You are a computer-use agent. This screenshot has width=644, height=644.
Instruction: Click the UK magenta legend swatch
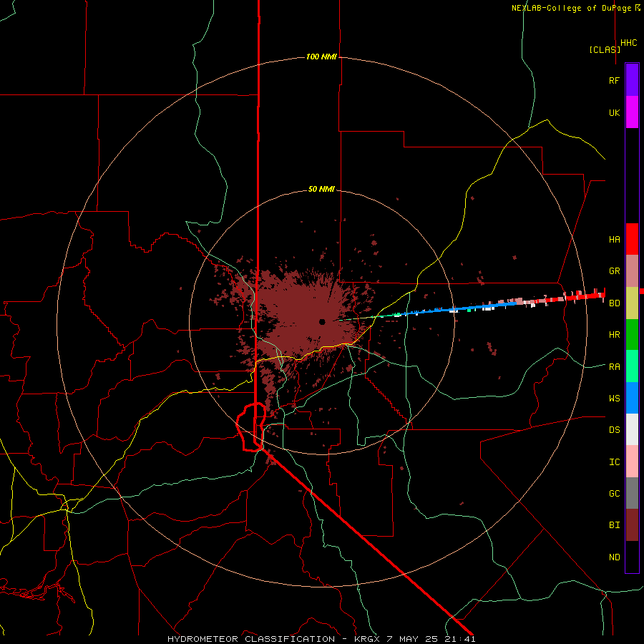coord(632,112)
